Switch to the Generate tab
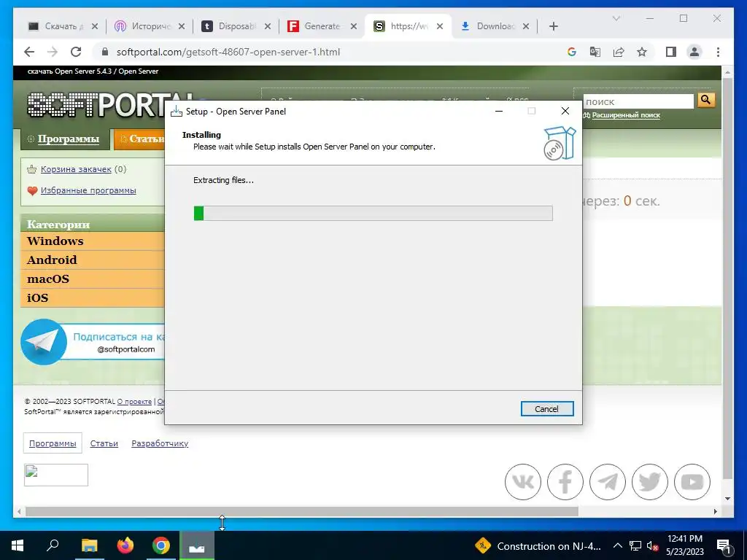The image size is (747, 560). (x=315, y=26)
